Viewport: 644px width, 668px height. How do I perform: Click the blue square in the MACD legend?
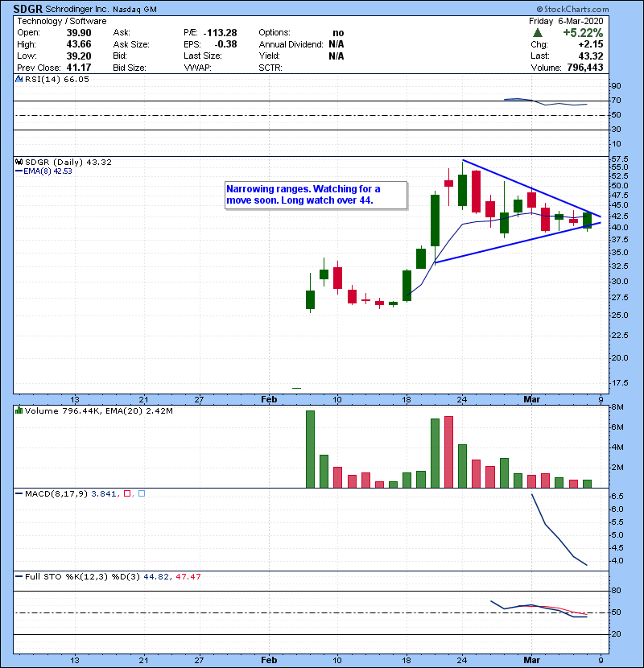pyautogui.click(x=142, y=493)
